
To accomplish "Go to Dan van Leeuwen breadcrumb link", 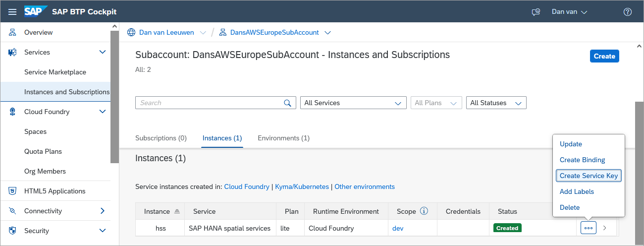I will (166, 32).
